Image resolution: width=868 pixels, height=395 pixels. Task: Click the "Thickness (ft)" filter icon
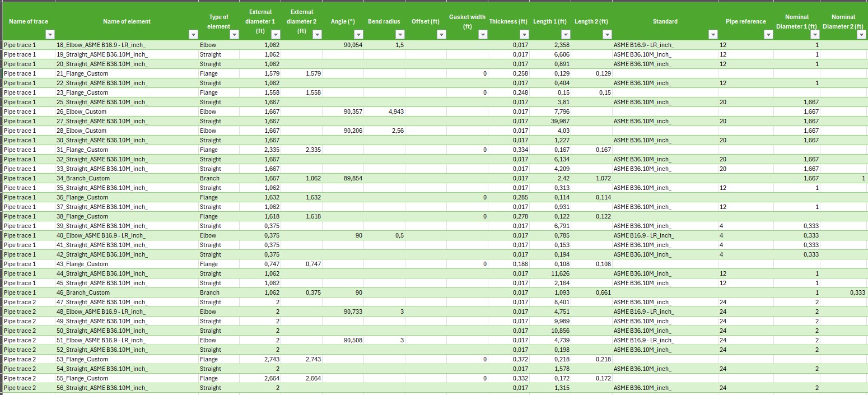coord(524,34)
